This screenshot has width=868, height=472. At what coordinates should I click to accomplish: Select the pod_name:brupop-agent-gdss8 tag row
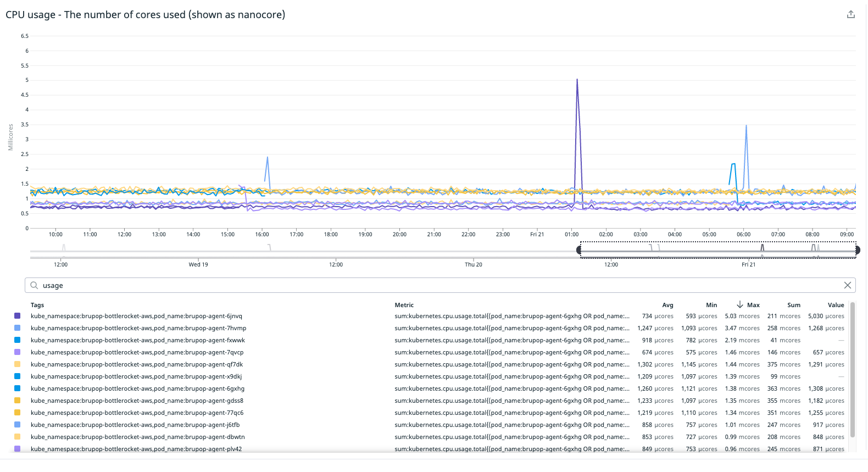click(137, 401)
